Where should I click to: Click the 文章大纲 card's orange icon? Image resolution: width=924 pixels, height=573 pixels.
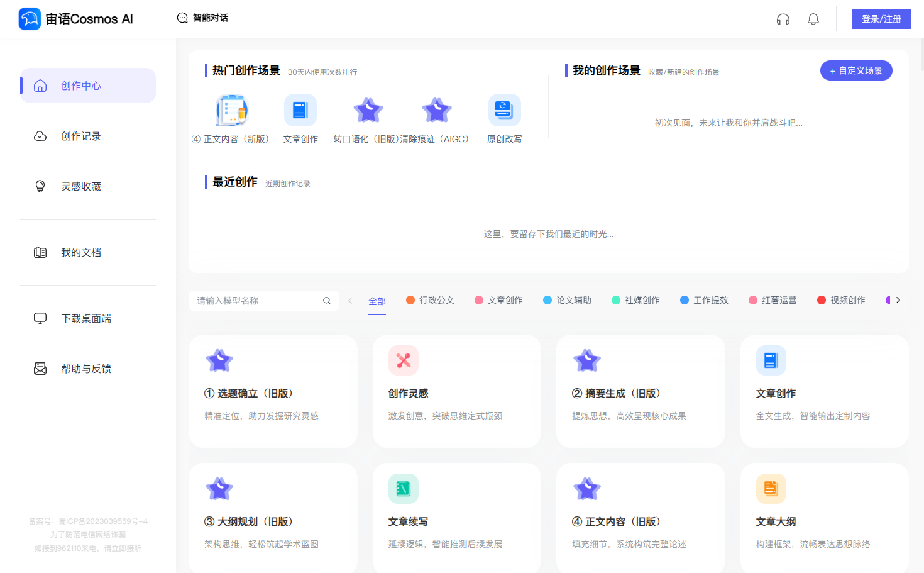click(x=771, y=489)
